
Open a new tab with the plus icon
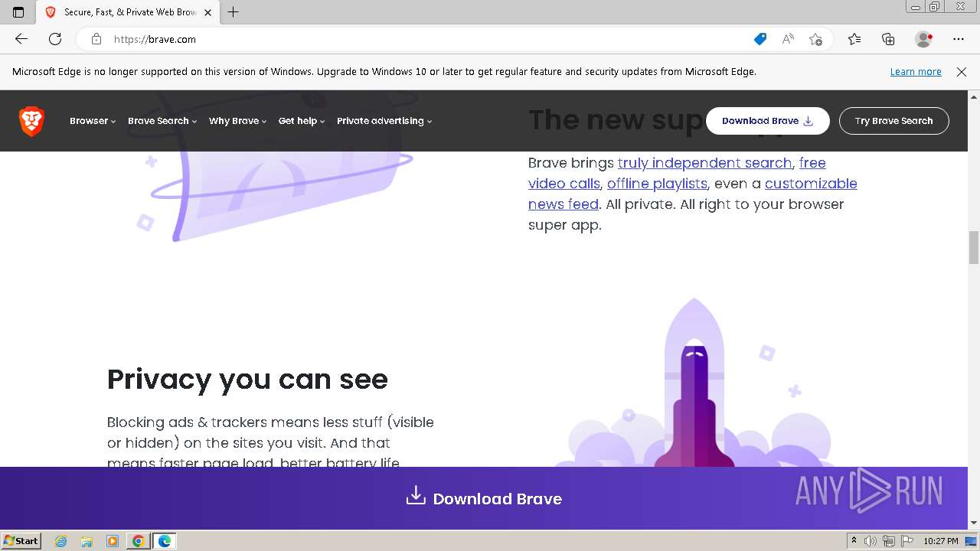click(x=234, y=12)
